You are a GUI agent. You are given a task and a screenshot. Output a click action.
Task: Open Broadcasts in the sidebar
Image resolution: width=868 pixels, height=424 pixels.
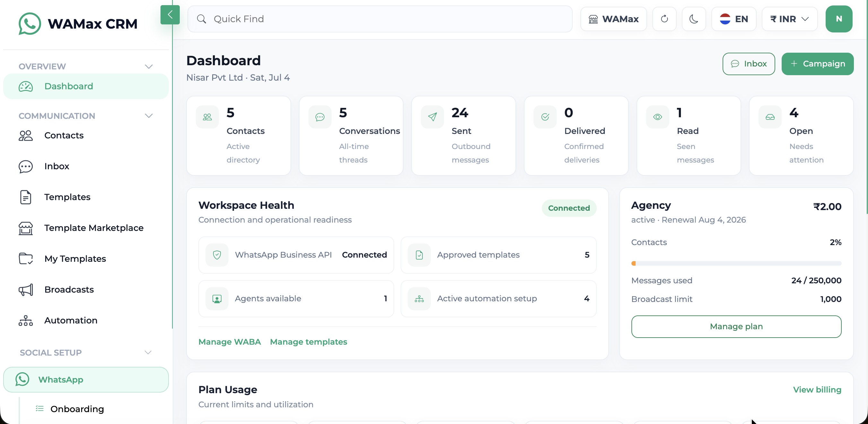pos(86,289)
